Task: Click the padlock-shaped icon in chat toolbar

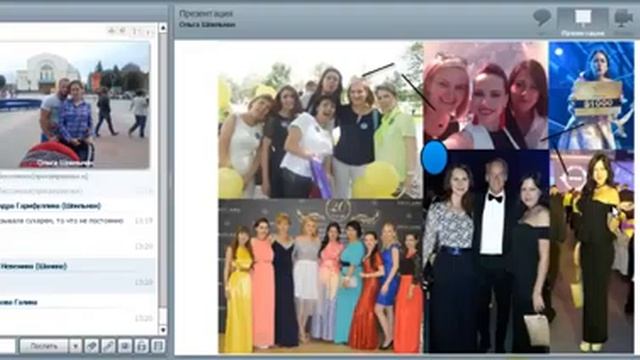Action: point(141,346)
